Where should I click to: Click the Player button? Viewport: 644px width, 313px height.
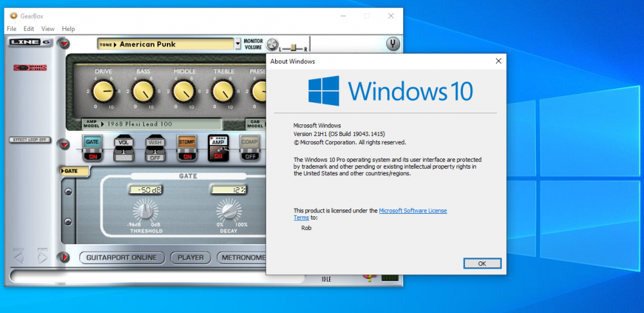tap(191, 258)
